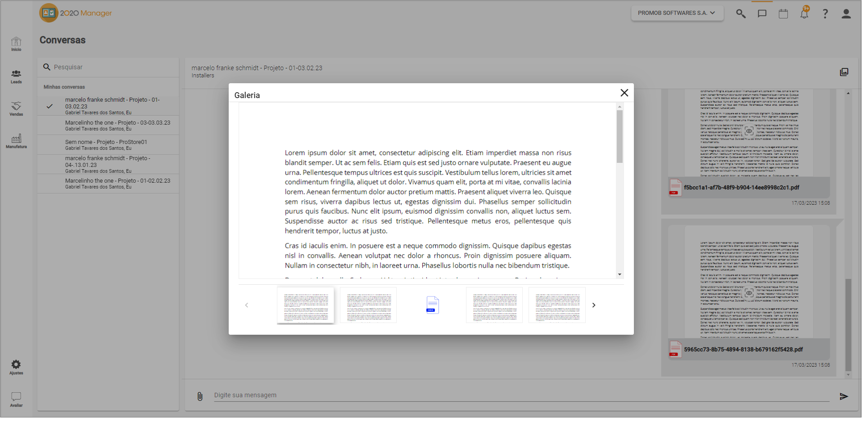868x422 pixels.
Task: Select the DOCX file thumbnail in gallery
Action: click(432, 305)
